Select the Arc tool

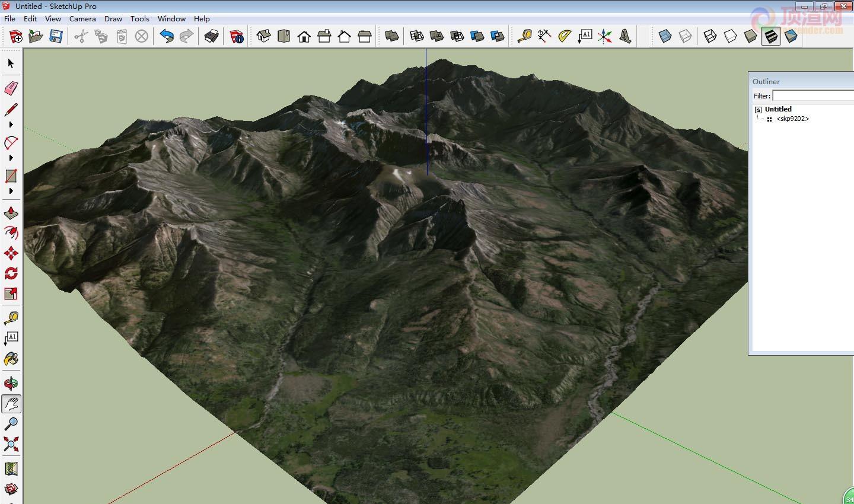coord(11,143)
